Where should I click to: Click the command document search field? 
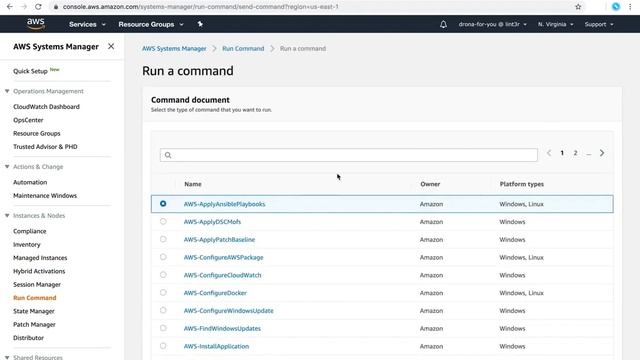tap(349, 155)
